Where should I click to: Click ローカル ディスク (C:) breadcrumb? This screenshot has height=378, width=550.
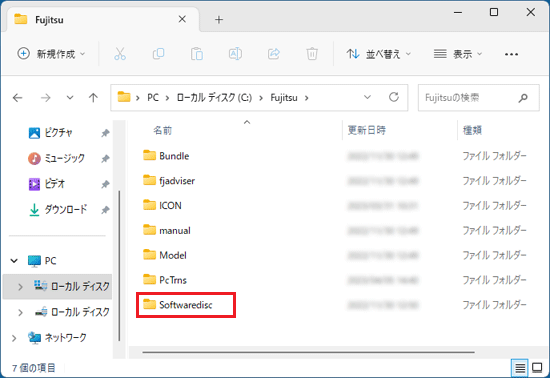point(214,98)
